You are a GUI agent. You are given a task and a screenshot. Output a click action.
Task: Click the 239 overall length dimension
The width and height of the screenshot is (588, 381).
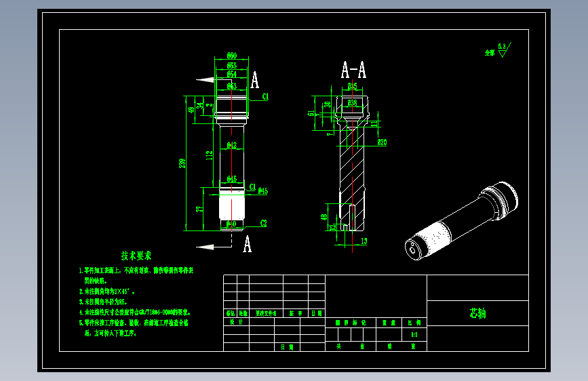point(182,163)
